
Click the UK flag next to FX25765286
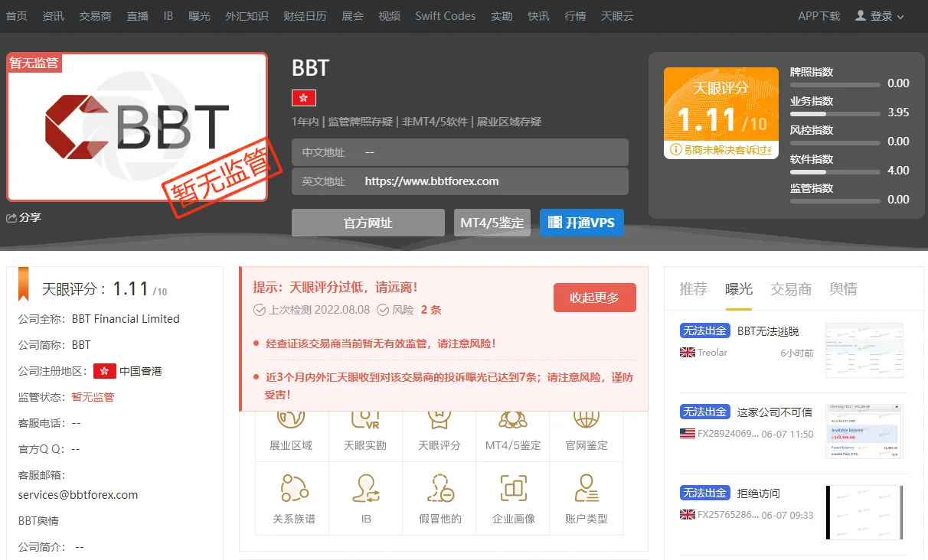(x=687, y=515)
